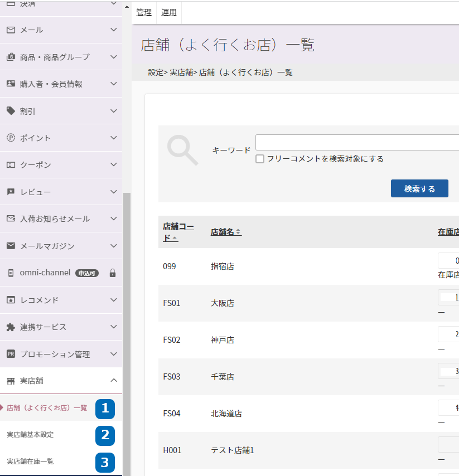Expand the クーポン section chevron
Screen dimensions: 459x476
tap(114, 164)
